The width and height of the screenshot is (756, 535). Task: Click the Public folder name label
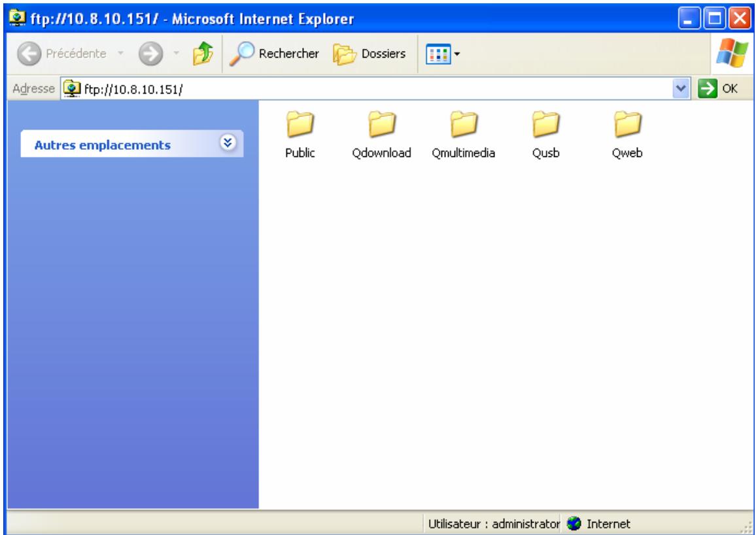300,153
